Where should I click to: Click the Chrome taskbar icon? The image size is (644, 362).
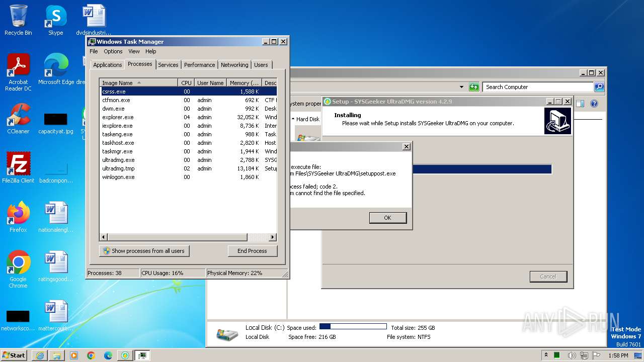[x=91, y=355]
